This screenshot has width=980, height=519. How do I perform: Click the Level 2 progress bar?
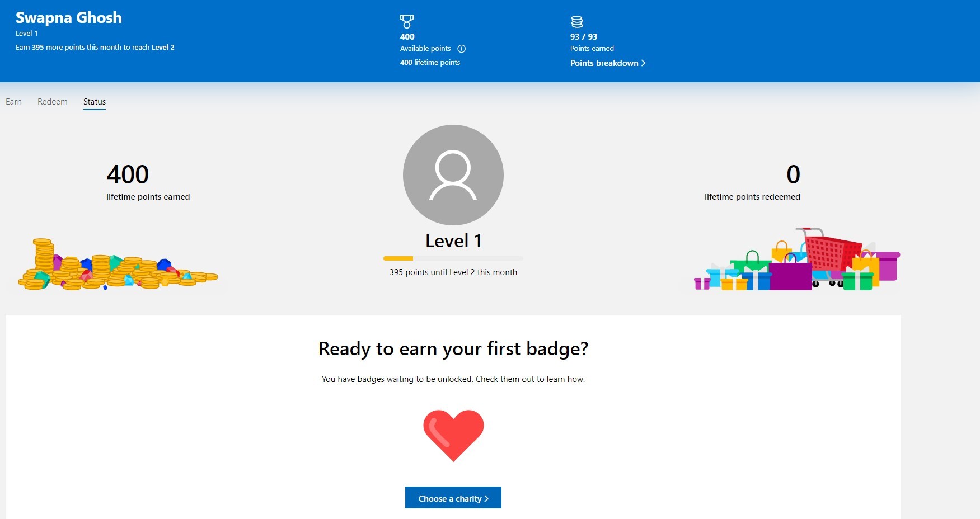[453, 258]
